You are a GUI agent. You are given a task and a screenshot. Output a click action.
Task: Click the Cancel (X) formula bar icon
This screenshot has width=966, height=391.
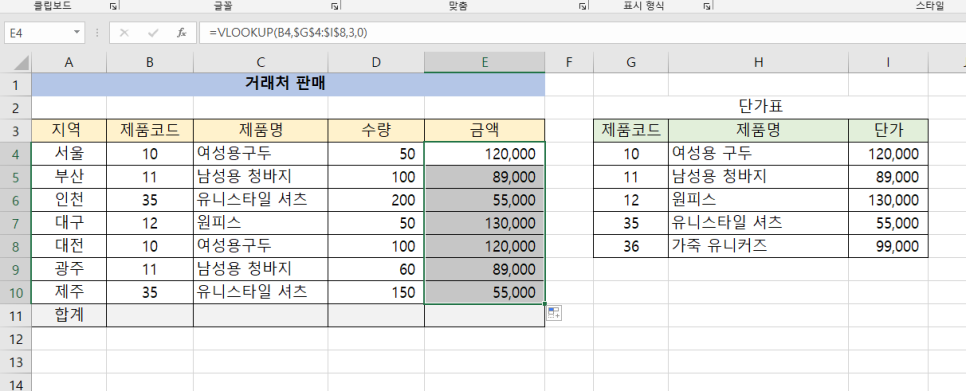click(124, 33)
